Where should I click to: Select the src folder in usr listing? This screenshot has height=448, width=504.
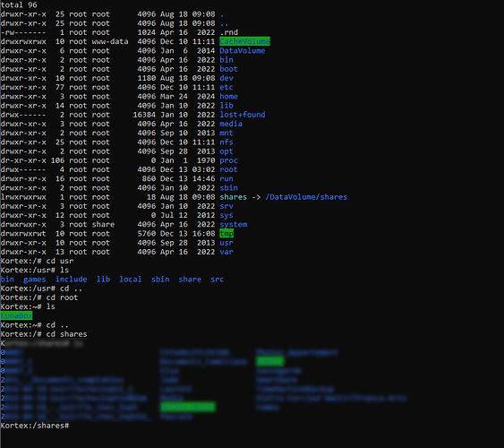point(218,280)
